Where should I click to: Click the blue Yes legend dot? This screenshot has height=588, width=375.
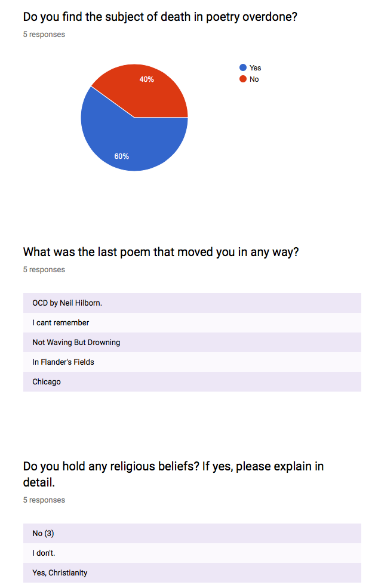point(243,68)
